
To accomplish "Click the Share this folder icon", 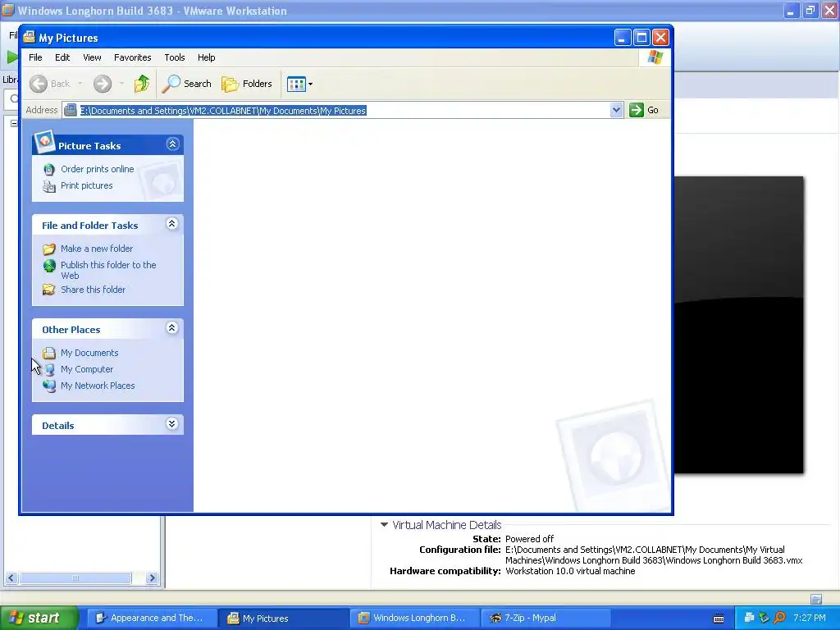I will click(48, 290).
